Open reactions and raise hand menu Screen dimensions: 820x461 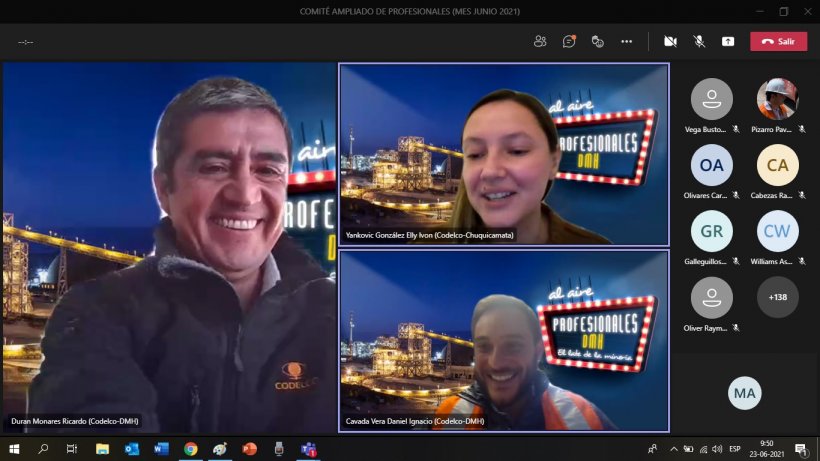click(x=598, y=41)
